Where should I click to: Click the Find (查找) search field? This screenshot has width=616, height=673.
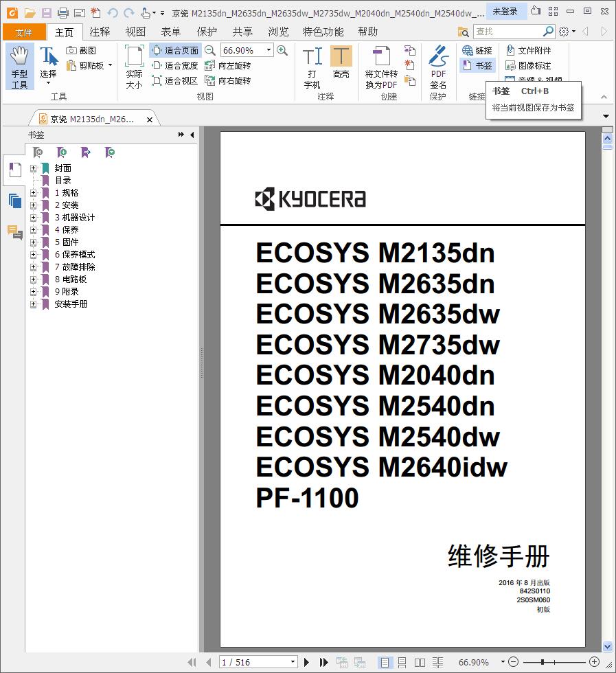click(507, 32)
